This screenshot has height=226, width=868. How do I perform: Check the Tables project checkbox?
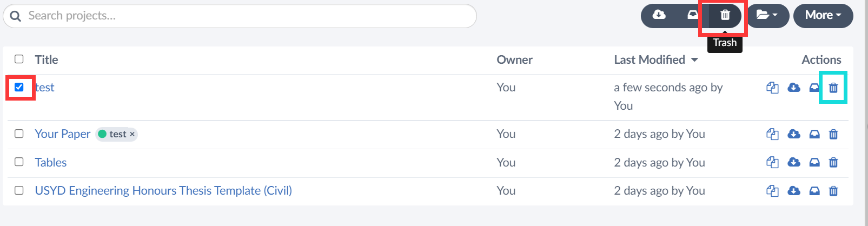(19, 162)
